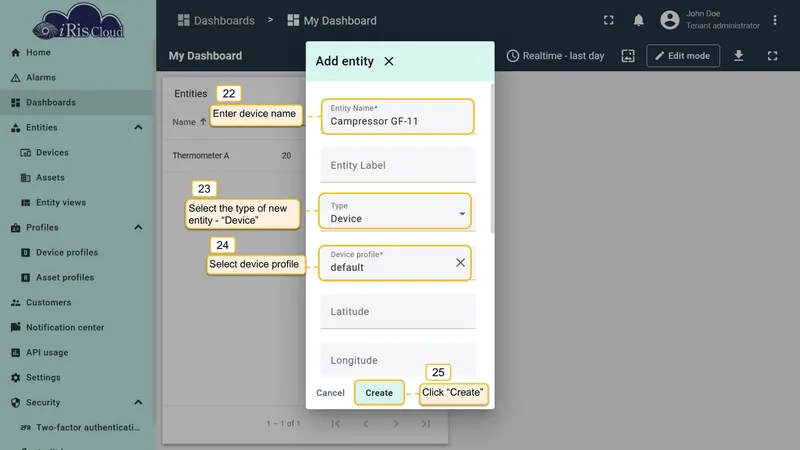Toggle fullscreen from the top header icon
This screenshot has height=450, width=800.
coord(609,20)
